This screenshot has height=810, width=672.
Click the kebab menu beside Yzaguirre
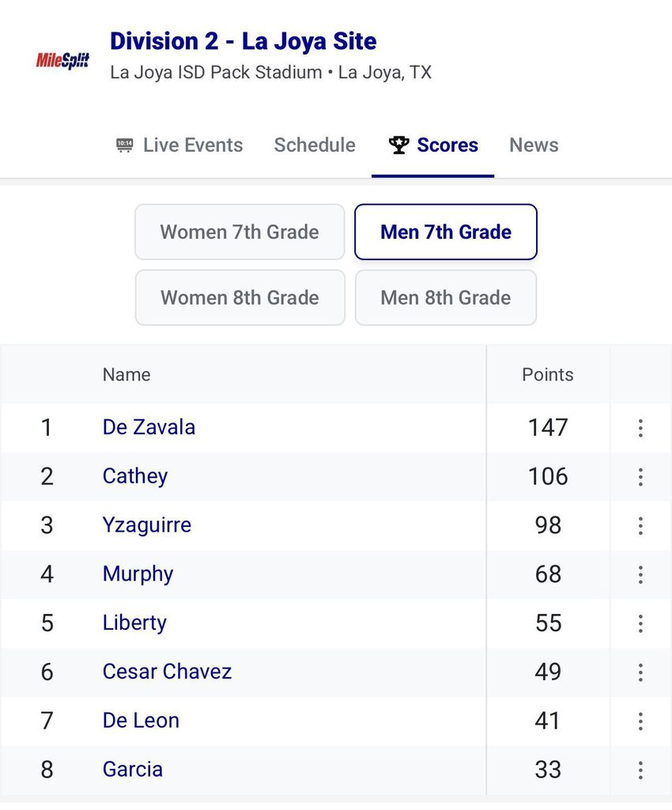click(640, 526)
